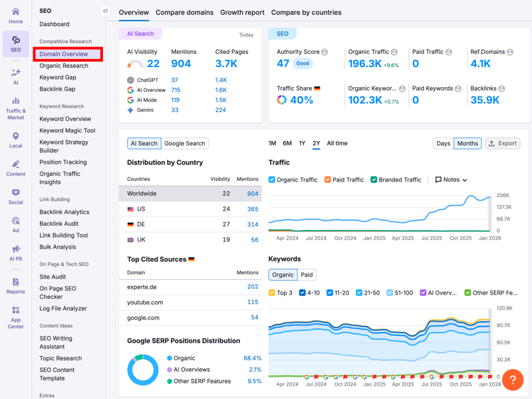The image size is (532, 399).
Task: Go to Traffic & Market icon
Action: (15, 102)
